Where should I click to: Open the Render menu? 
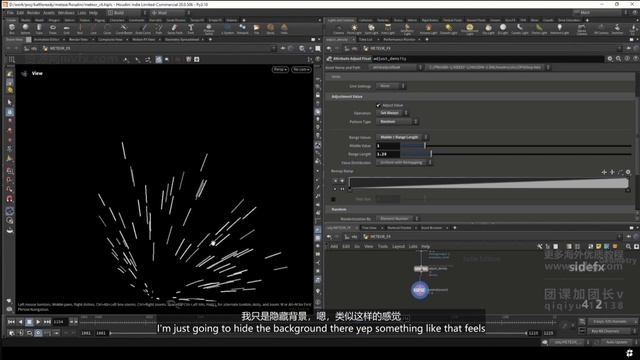pyautogui.click(x=33, y=13)
